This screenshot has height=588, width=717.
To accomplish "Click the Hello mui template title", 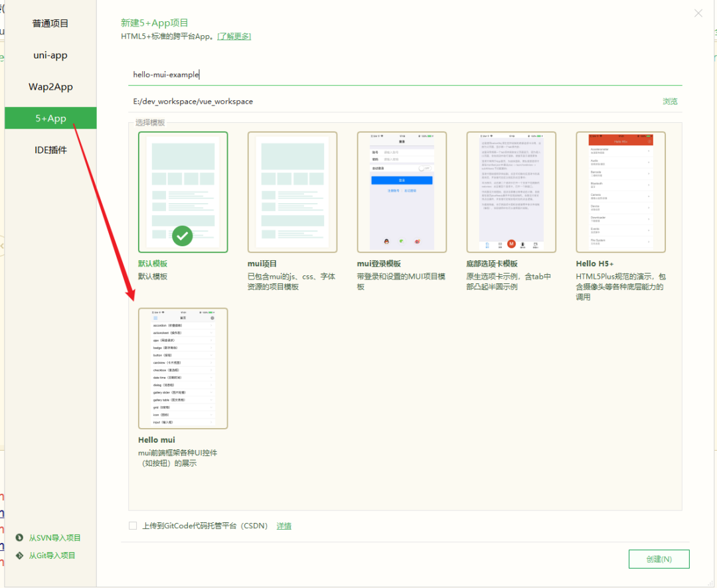I will [157, 440].
